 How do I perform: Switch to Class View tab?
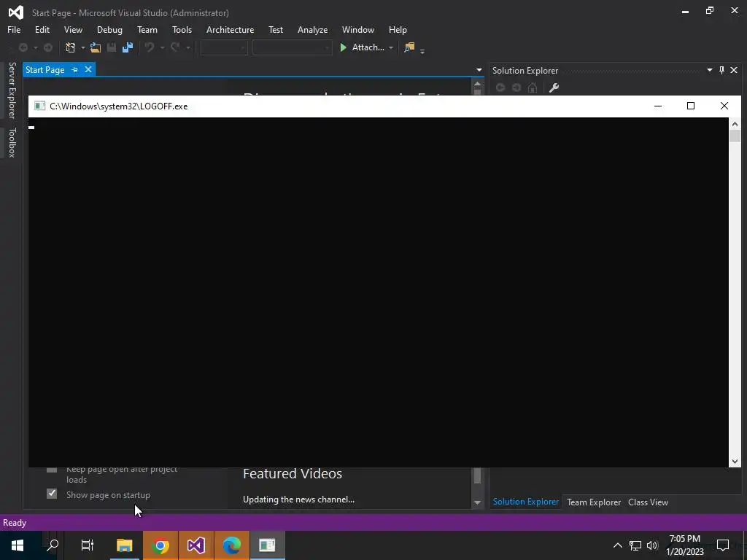[648, 502]
